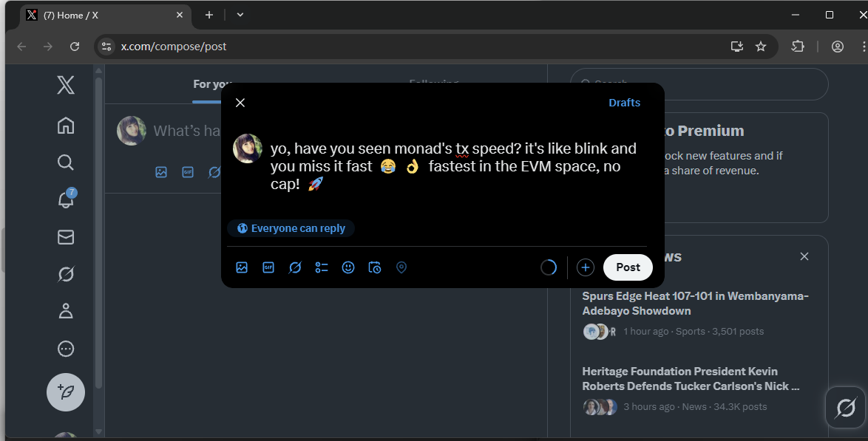Open the emoji picker

(348, 267)
